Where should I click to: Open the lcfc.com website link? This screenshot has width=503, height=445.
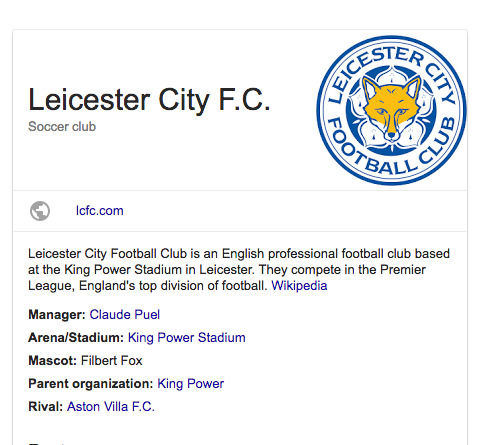pos(100,211)
